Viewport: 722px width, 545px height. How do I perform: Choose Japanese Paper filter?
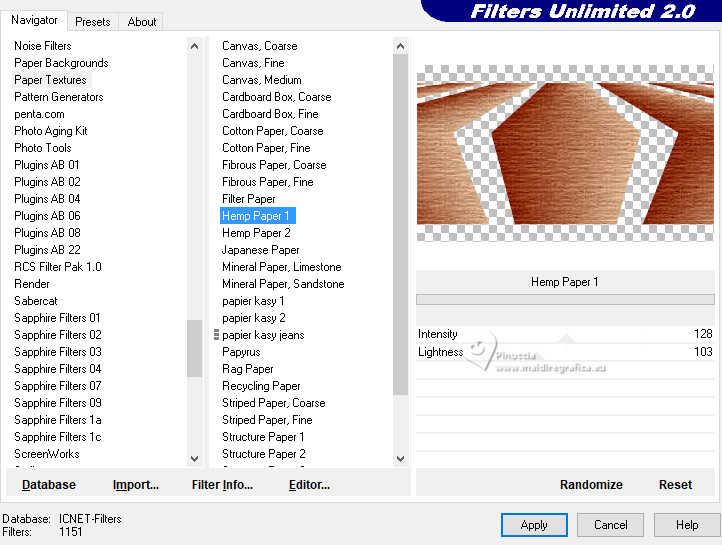click(x=260, y=250)
